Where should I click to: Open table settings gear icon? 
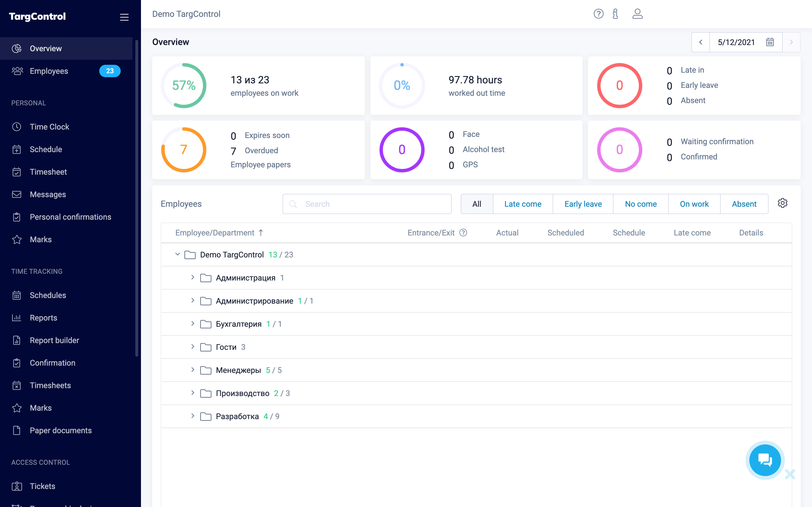(782, 203)
